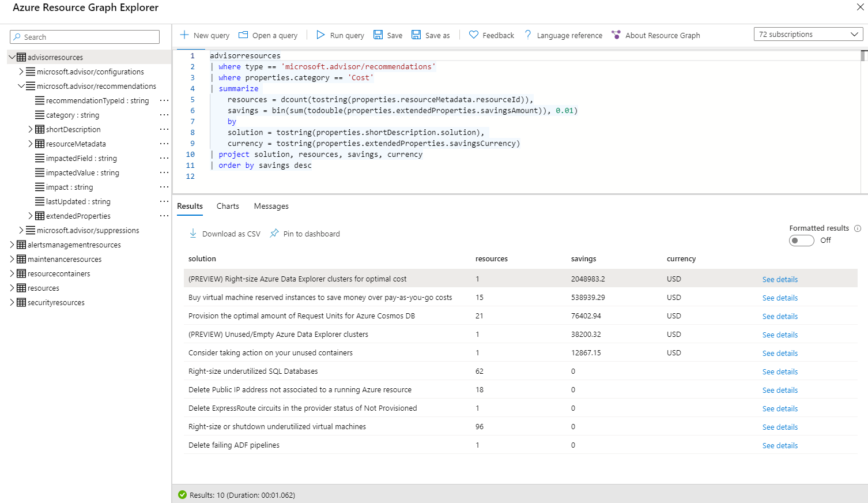The height and width of the screenshot is (503, 868).
Task: Click the Download as CSV arrow icon
Action: click(193, 233)
